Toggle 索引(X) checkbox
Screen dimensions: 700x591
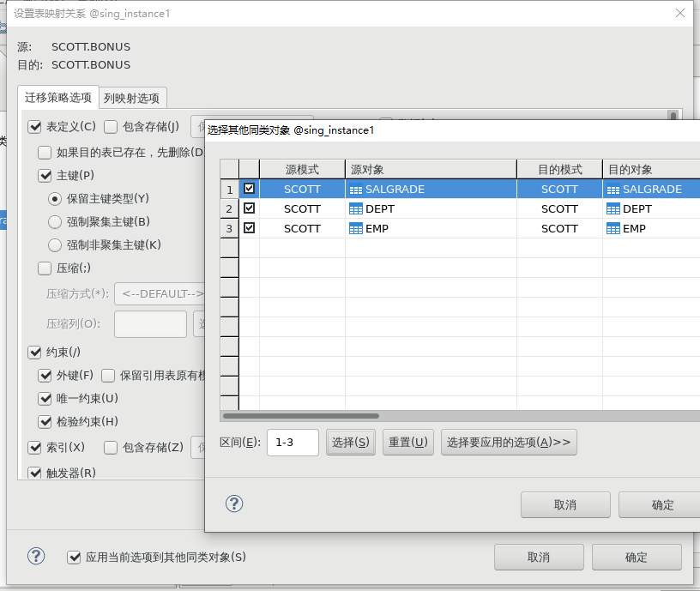coord(34,447)
